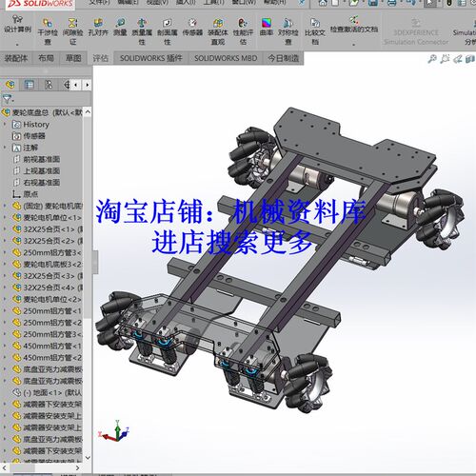
Task: Click the previous view icon in viewport
Action: point(457,59)
